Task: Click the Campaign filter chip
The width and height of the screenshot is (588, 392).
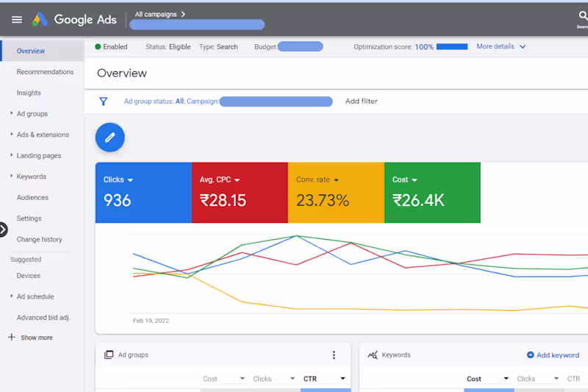Action: [259, 101]
